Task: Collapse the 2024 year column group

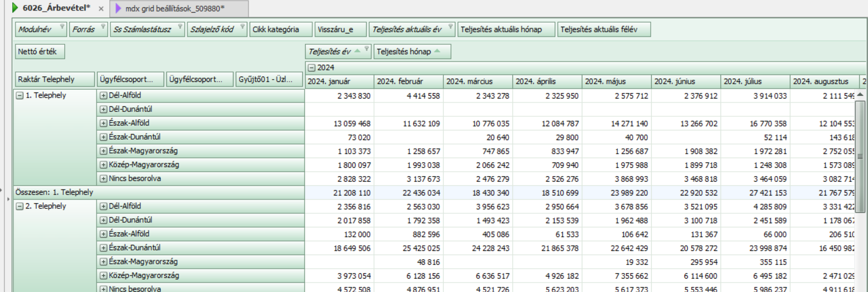Action: [311, 68]
